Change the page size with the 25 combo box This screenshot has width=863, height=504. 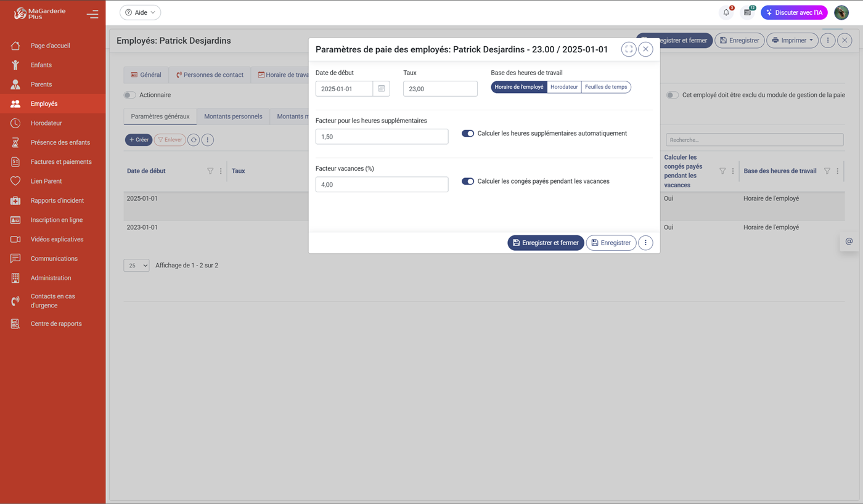click(136, 265)
